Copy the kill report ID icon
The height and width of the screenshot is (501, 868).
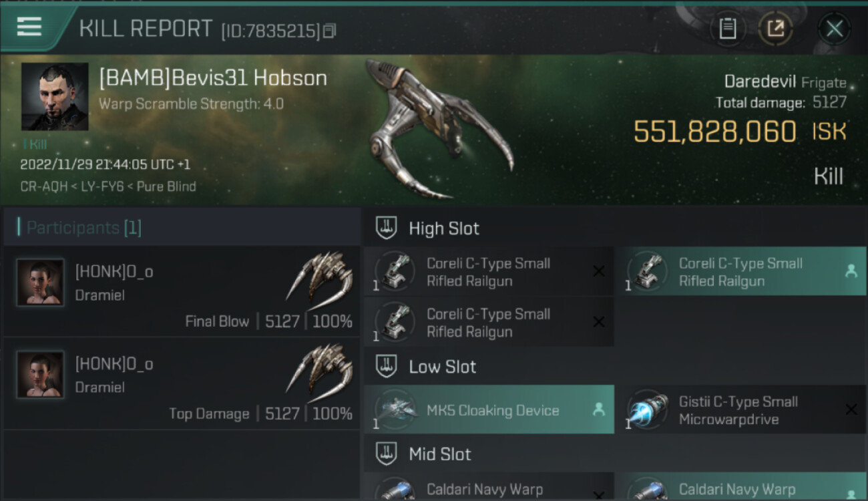tap(329, 31)
